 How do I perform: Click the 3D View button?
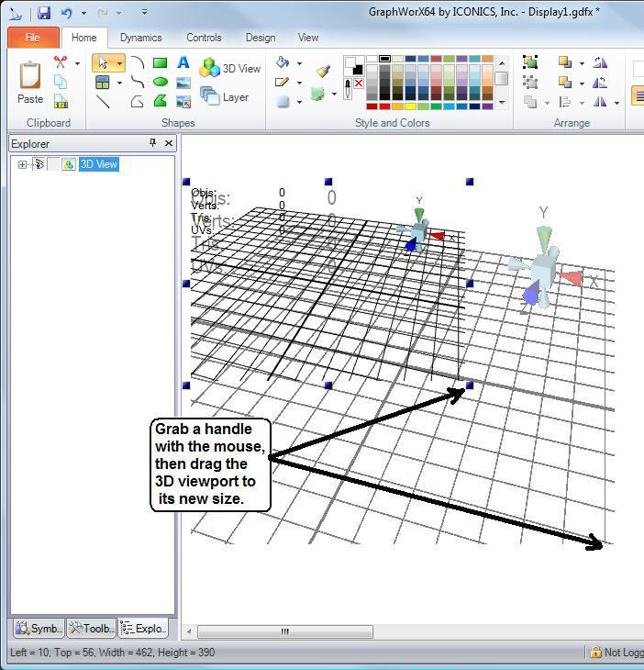(x=231, y=68)
